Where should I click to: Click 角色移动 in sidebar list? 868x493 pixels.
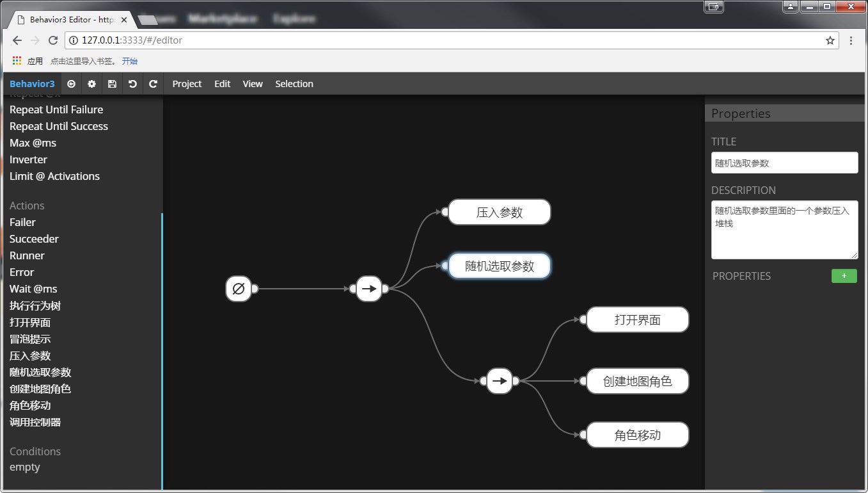coord(30,405)
